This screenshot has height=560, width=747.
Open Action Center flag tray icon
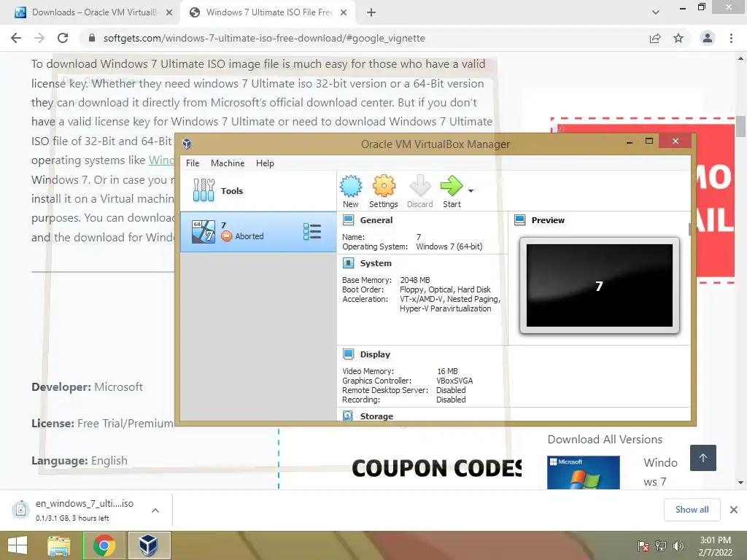coord(643,546)
